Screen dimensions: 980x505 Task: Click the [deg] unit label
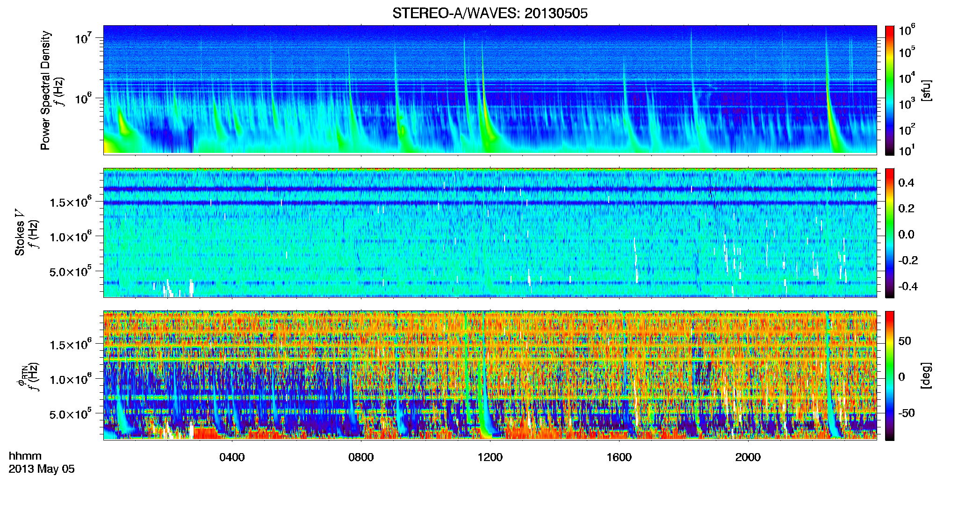(927, 375)
